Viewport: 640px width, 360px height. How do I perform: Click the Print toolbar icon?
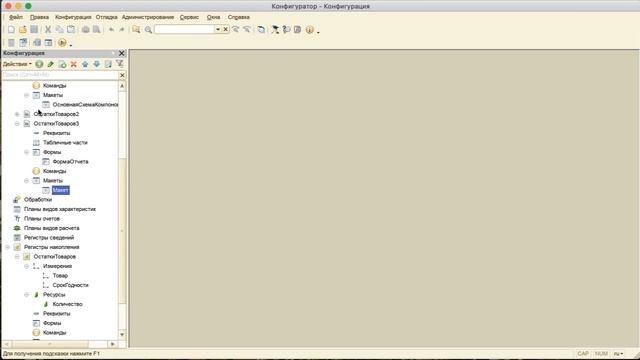pyautogui.click(x=85, y=29)
